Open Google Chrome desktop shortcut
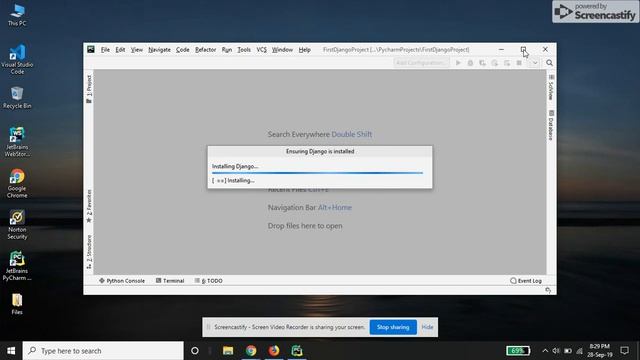The image size is (640, 360). point(17,183)
